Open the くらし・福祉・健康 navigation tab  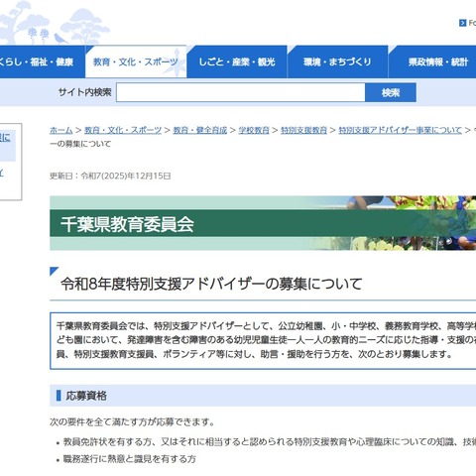pyautogui.click(x=43, y=61)
